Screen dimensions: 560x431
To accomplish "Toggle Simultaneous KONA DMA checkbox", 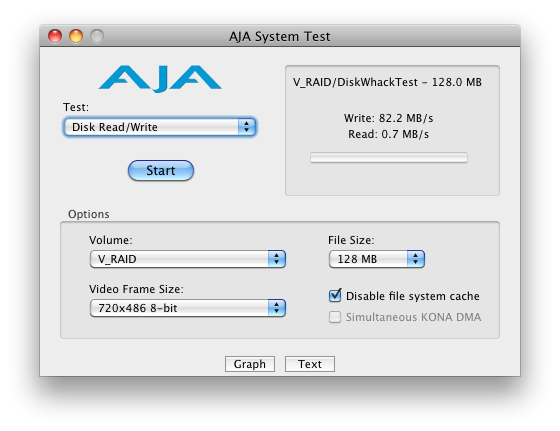I will (x=335, y=317).
